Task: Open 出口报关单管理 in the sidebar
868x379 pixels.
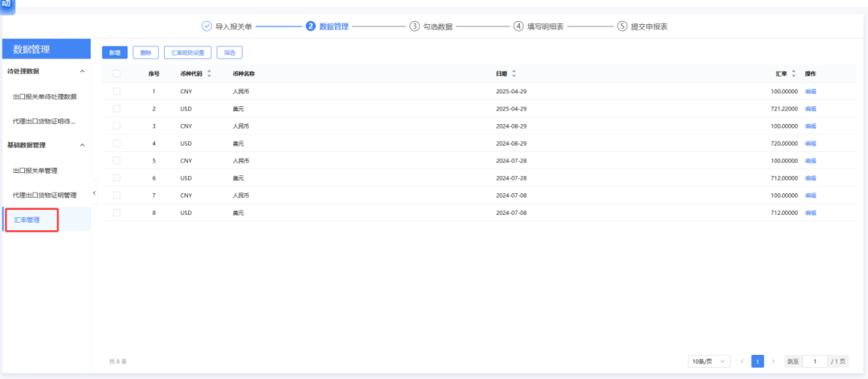Action: point(35,171)
